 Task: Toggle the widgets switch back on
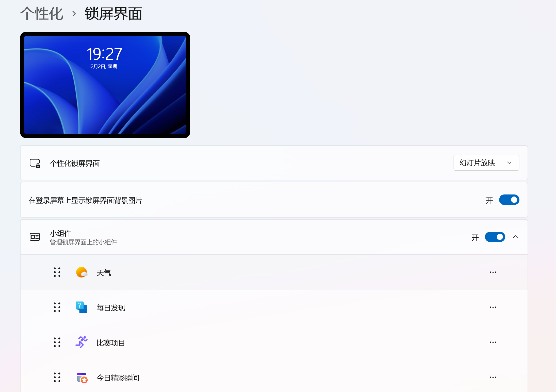click(495, 237)
